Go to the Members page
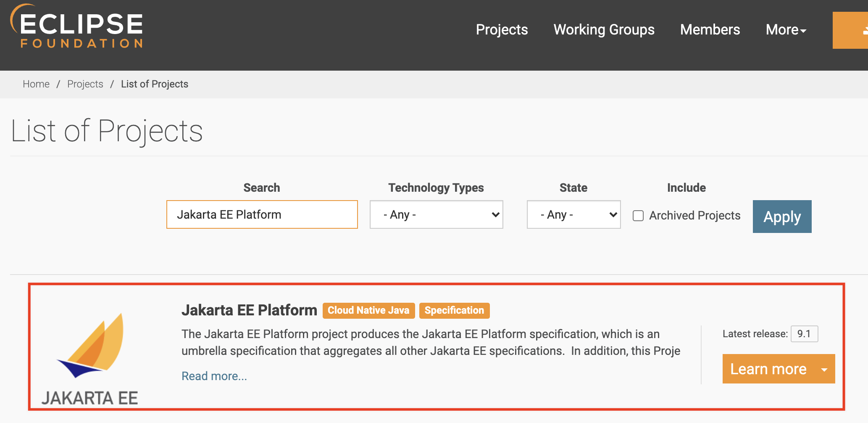The height and width of the screenshot is (423, 868). (710, 29)
